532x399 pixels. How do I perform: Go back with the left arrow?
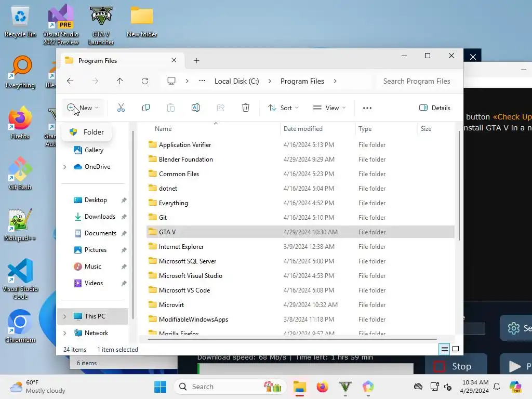[70, 81]
